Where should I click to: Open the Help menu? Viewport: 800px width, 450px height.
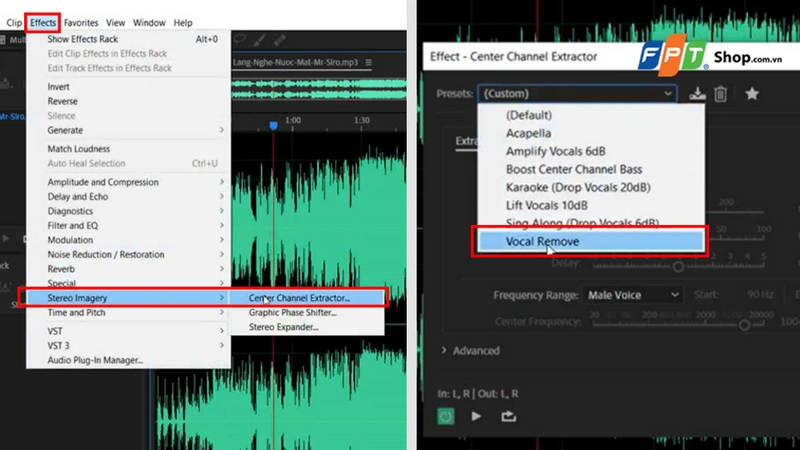[x=183, y=22]
